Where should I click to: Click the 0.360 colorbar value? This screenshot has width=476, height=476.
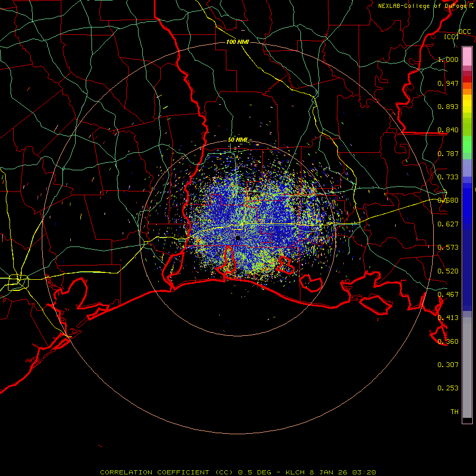click(x=448, y=342)
